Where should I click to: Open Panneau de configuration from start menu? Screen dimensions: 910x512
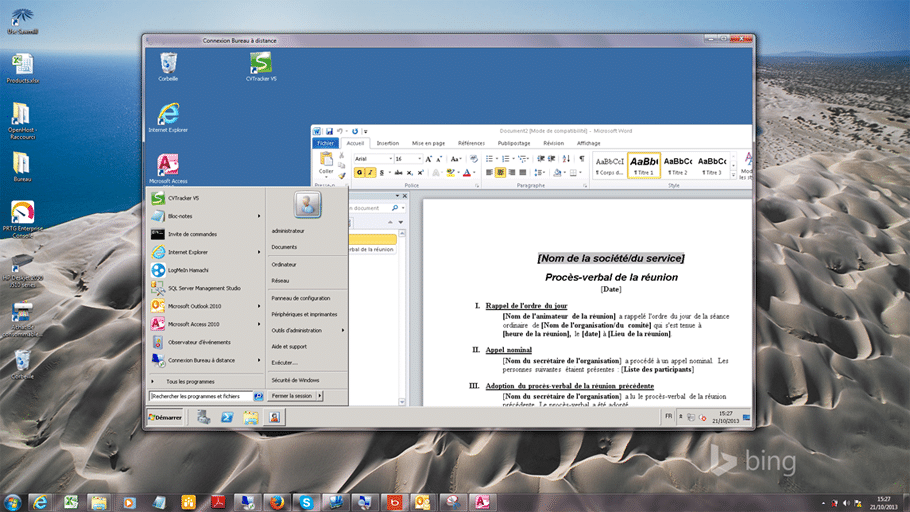click(301, 298)
